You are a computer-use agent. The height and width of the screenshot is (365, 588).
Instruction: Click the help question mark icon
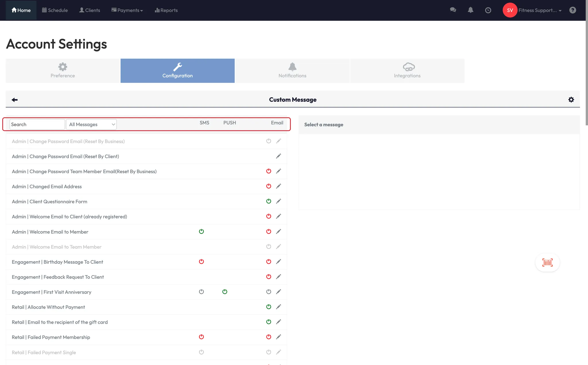tap(572, 10)
